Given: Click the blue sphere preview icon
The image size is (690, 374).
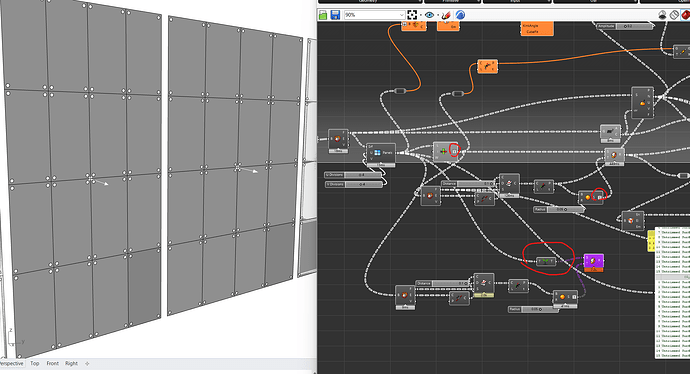Looking at the screenshot, I should point(460,15).
